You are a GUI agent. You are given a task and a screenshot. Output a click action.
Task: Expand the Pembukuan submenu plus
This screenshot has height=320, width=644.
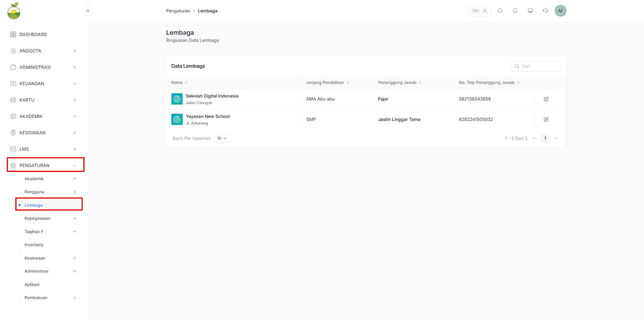click(x=74, y=298)
